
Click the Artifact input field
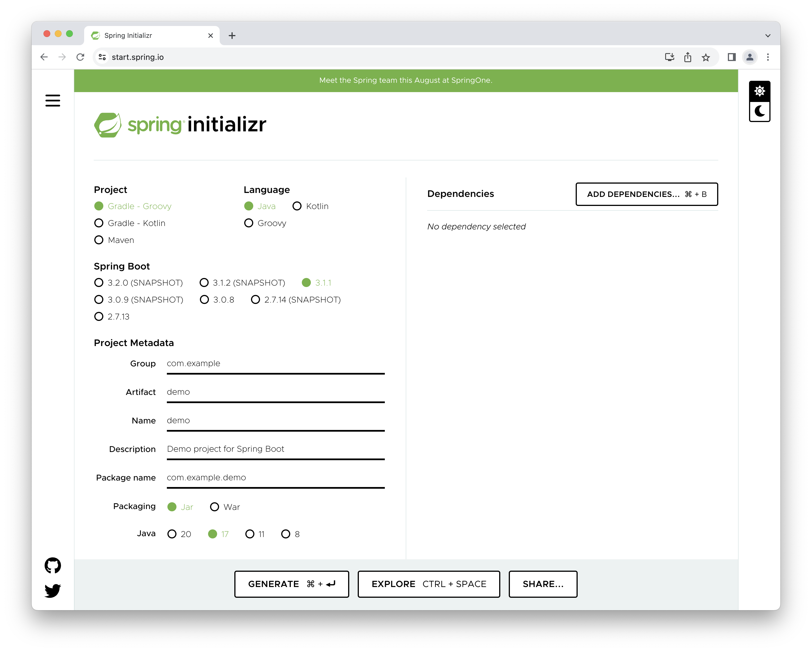276,392
